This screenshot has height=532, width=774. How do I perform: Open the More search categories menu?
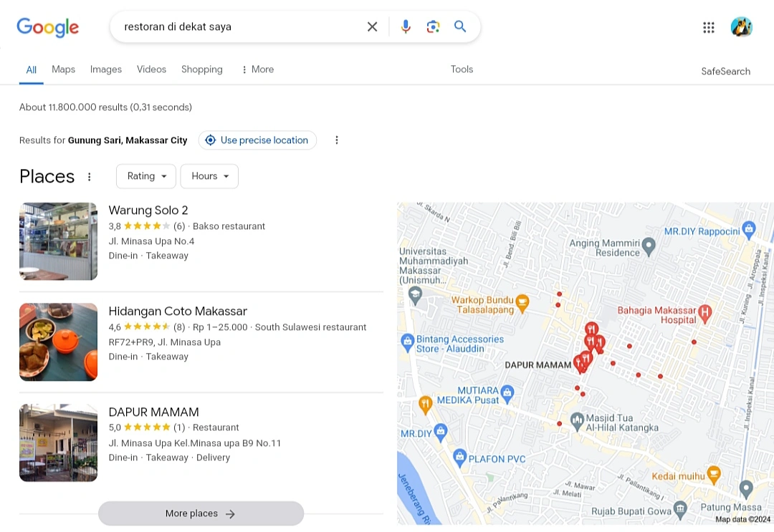tap(257, 69)
